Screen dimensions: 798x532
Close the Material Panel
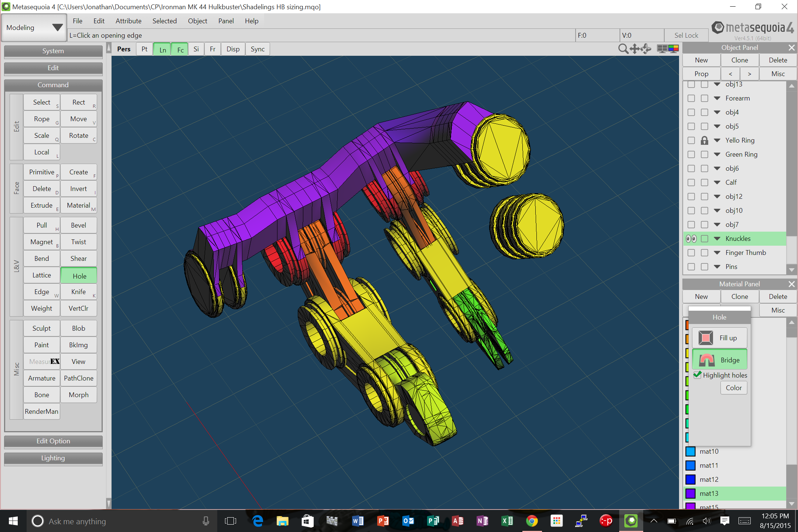(x=791, y=284)
